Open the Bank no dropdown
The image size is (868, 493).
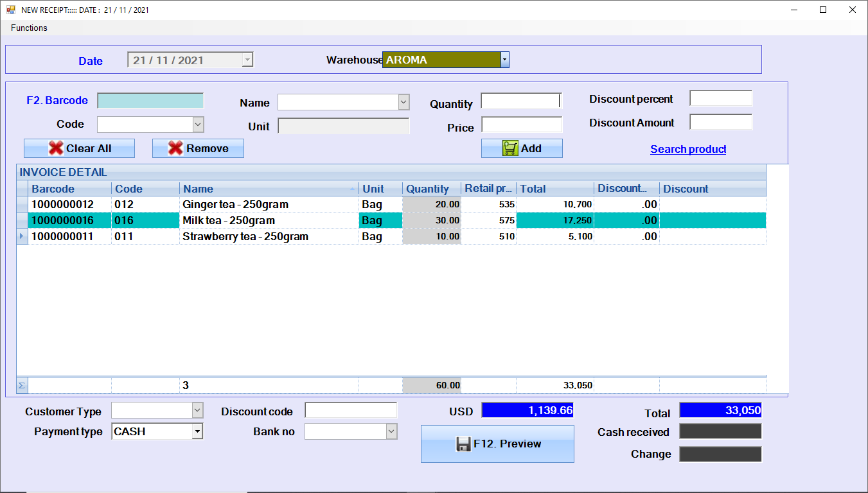click(x=391, y=431)
